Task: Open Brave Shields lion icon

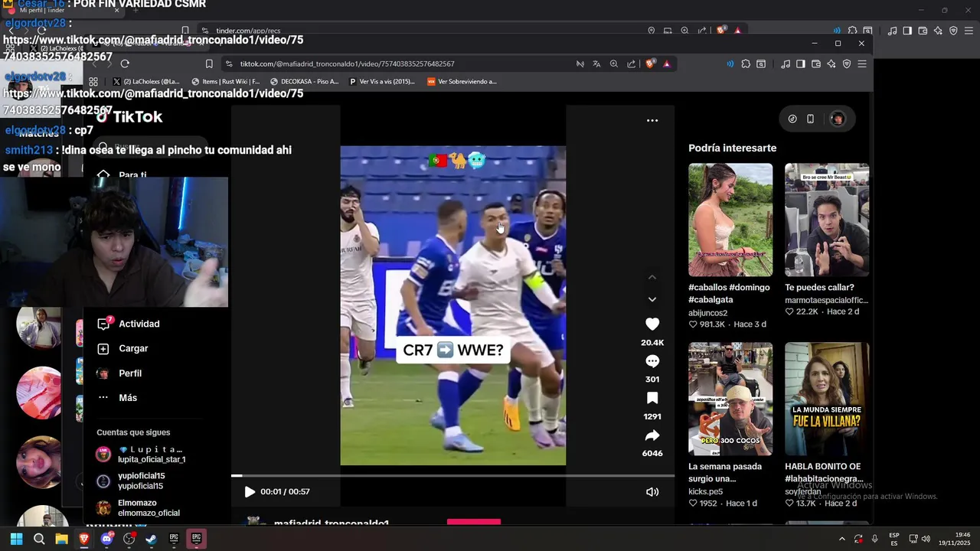Action: [651, 64]
